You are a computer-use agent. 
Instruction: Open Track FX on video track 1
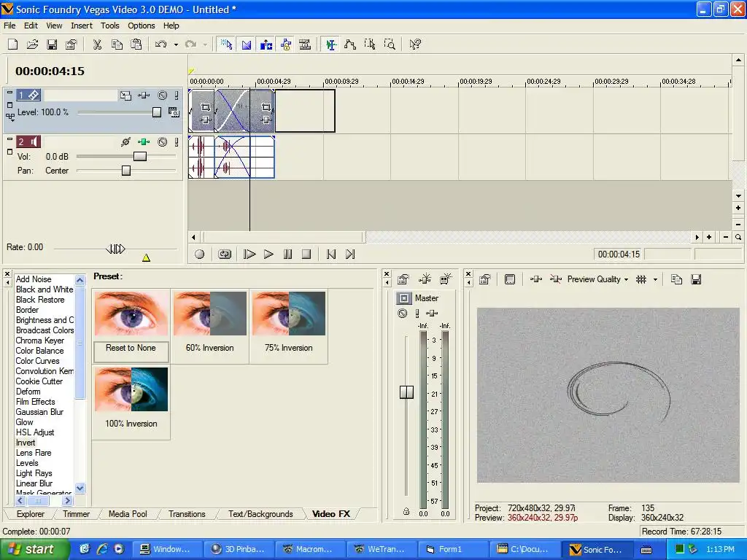[x=144, y=96]
